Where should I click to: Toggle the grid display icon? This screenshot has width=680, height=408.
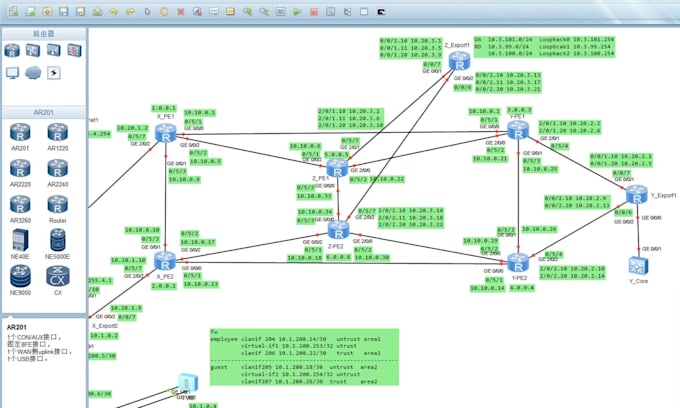pos(364,12)
